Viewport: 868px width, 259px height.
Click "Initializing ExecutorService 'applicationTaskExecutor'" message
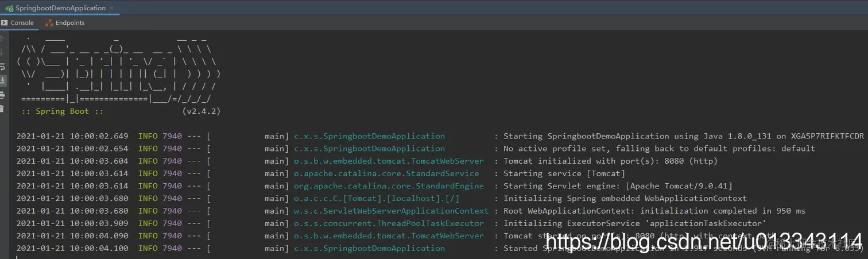[x=635, y=223]
